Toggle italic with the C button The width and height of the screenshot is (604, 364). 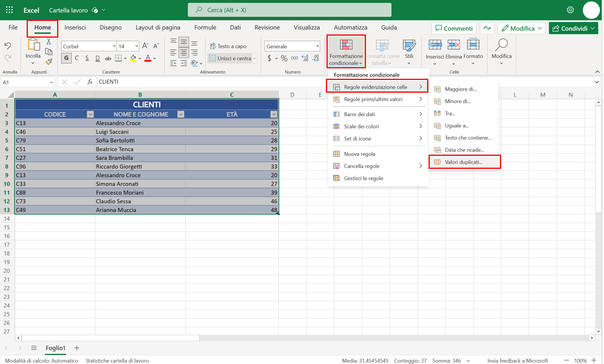coord(77,58)
